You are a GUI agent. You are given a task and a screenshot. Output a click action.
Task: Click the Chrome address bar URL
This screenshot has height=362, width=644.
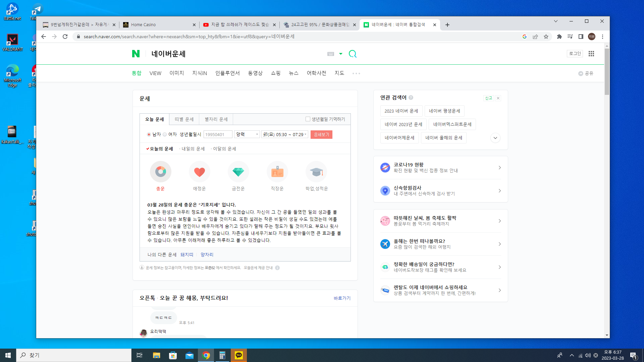click(x=189, y=37)
